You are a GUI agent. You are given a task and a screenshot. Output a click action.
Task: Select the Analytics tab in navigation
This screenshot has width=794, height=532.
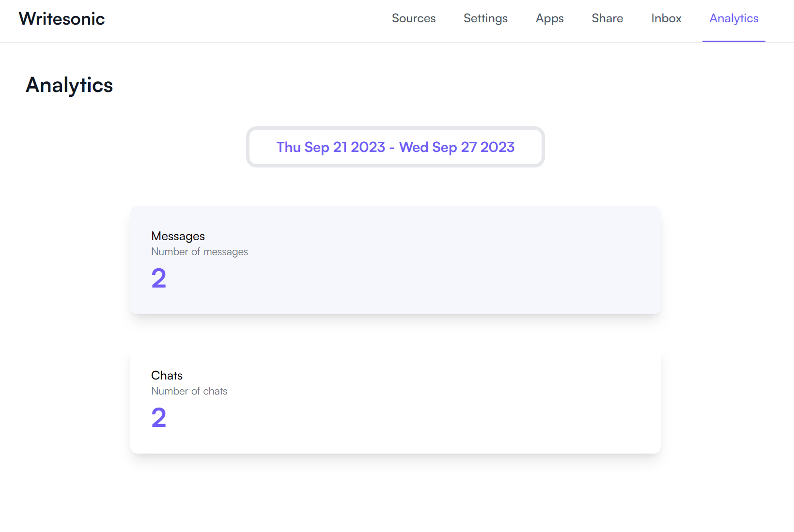(733, 18)
